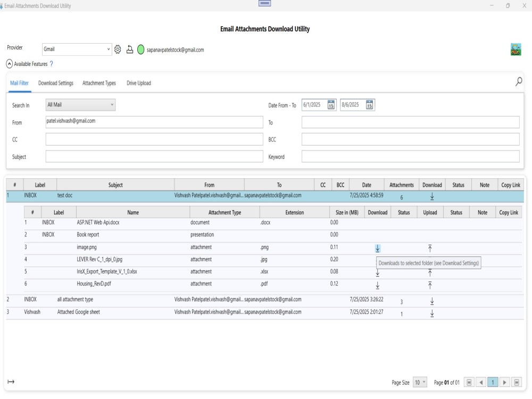Click the bottom-left expand arrow icon
Screen dimensions: 532x399
click(11, 381)
